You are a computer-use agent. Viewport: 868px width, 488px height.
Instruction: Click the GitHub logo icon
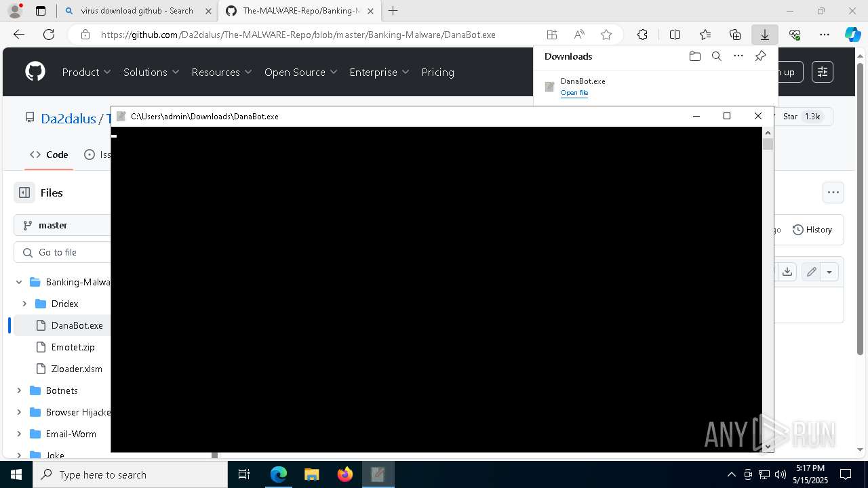pyautogui.click(x=35, y=72)
